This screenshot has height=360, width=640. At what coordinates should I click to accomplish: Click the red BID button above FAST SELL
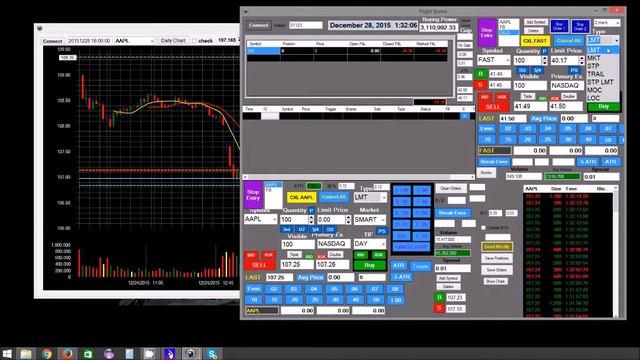coord(484,97)
